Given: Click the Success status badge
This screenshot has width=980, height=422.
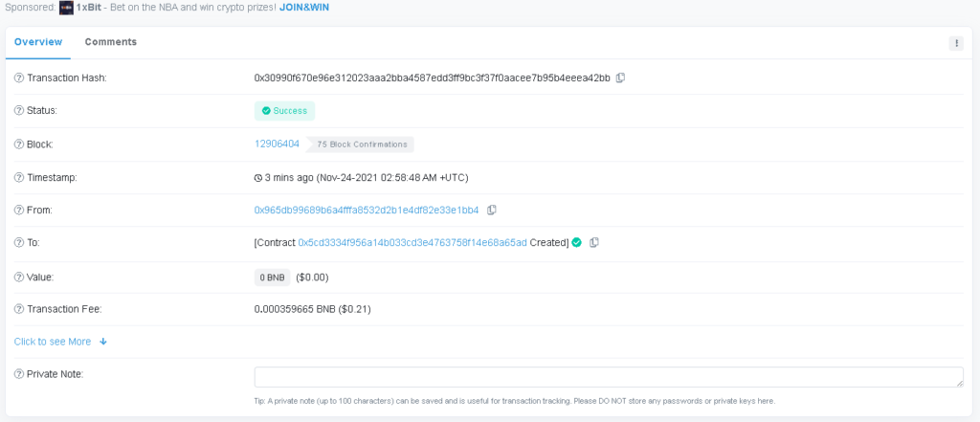Looking at the screenshot, I should (284, 111).
